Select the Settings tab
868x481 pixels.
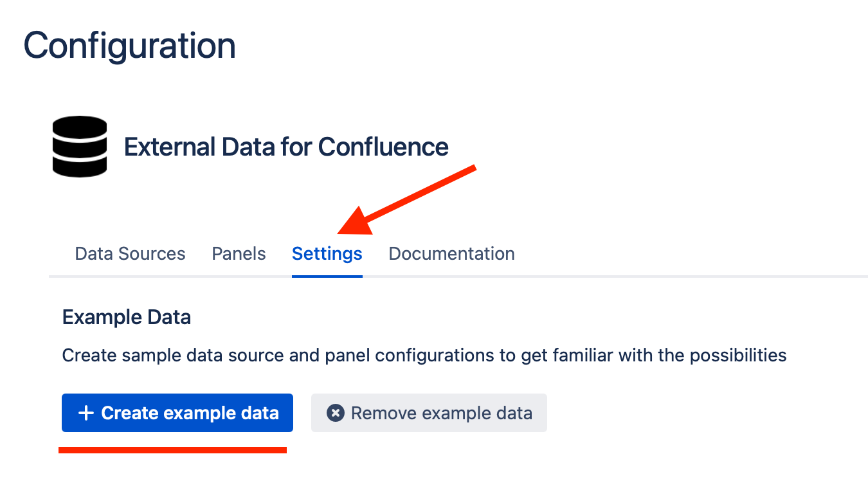click(x=327, y=254)
